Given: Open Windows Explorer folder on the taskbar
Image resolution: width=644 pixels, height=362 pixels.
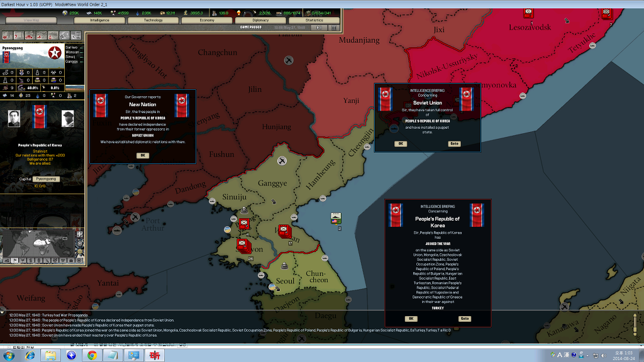Looking at the screenshot, I should [x=50, y=356].
